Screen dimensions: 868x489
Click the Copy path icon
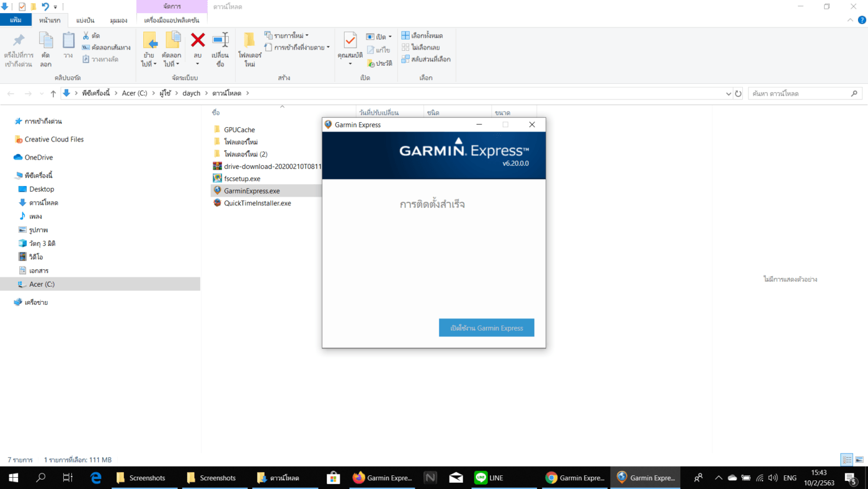[86, 47]
